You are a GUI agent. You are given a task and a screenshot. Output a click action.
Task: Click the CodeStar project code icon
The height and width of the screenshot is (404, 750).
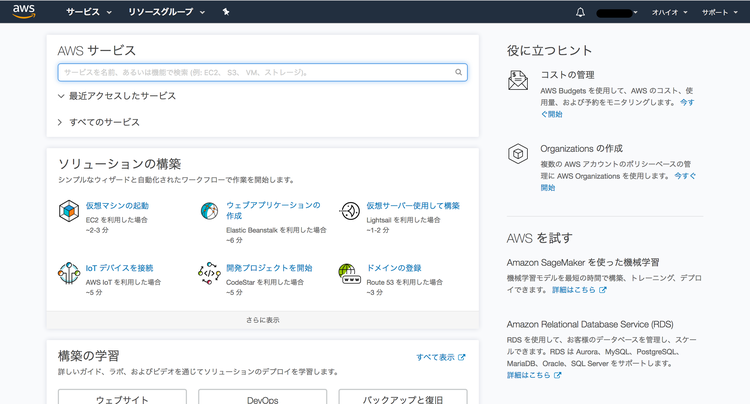pos(209,273)
